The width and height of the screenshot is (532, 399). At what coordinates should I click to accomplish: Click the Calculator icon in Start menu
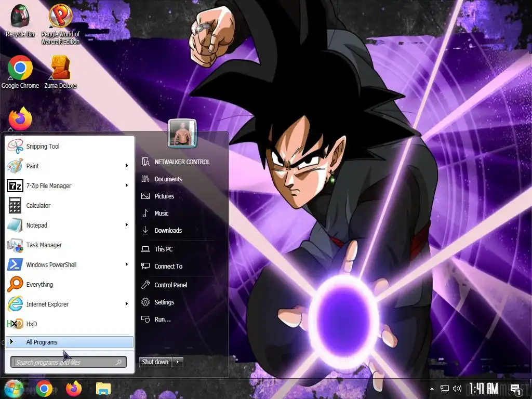pyautogui.click(x=15, y=205)
